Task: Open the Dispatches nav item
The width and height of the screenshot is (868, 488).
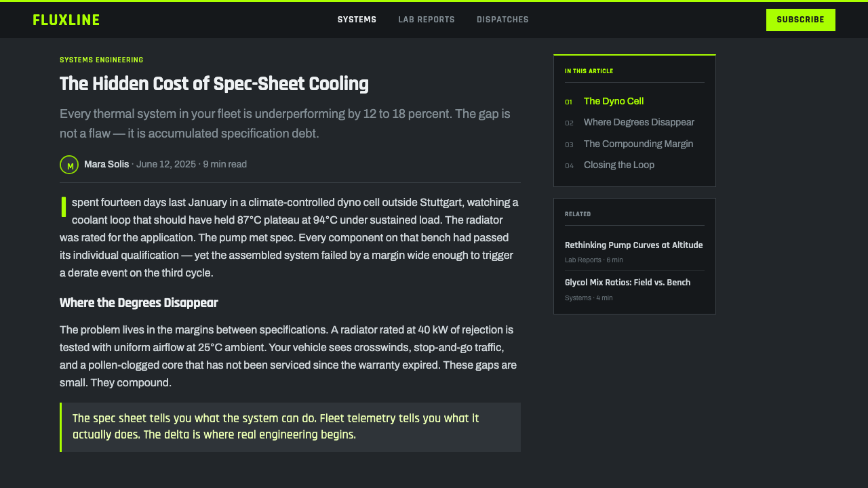Action: click(x=502, y=20)
